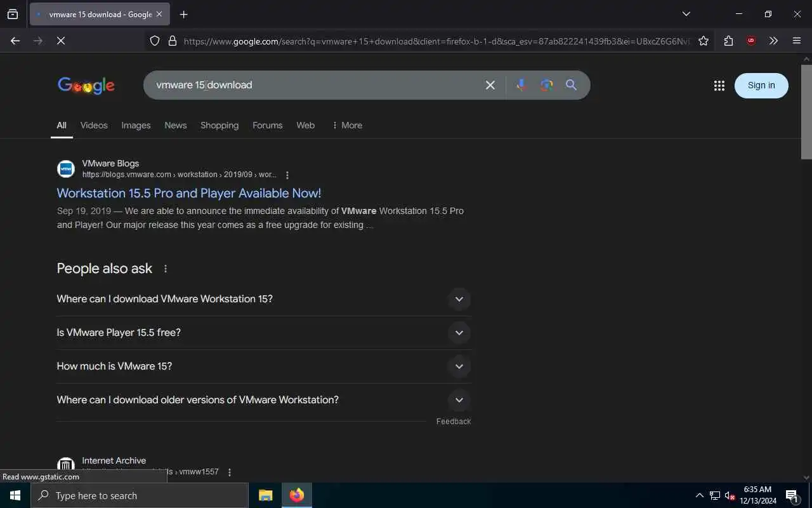Viewport: 812px width, 508px height.
Task: Start voice search with microphone
Action: 521,85
